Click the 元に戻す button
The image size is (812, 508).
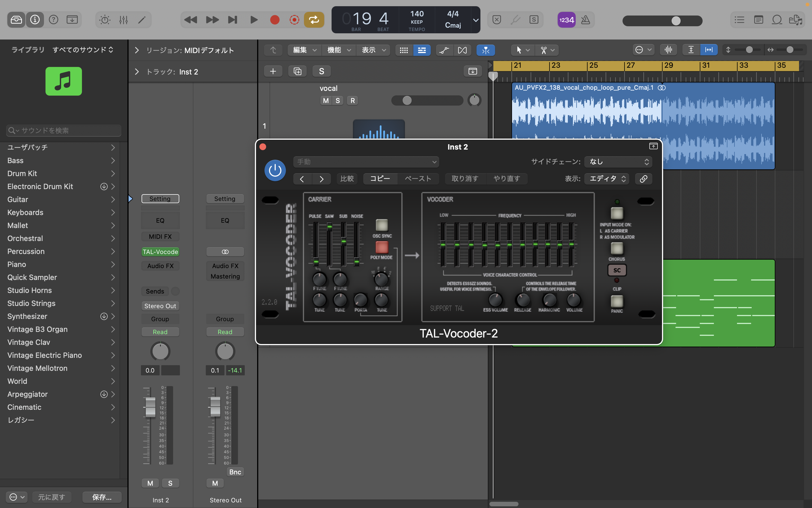[x=51, y=497]
